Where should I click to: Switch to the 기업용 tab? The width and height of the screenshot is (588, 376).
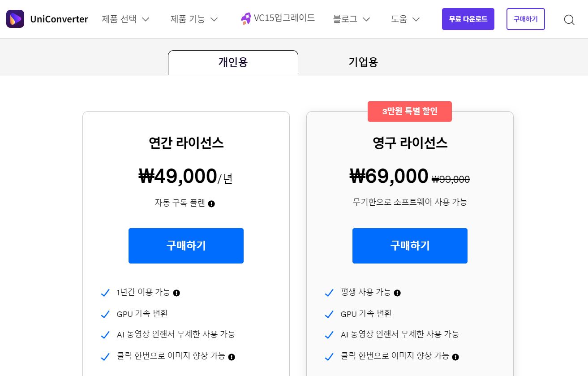363,61
